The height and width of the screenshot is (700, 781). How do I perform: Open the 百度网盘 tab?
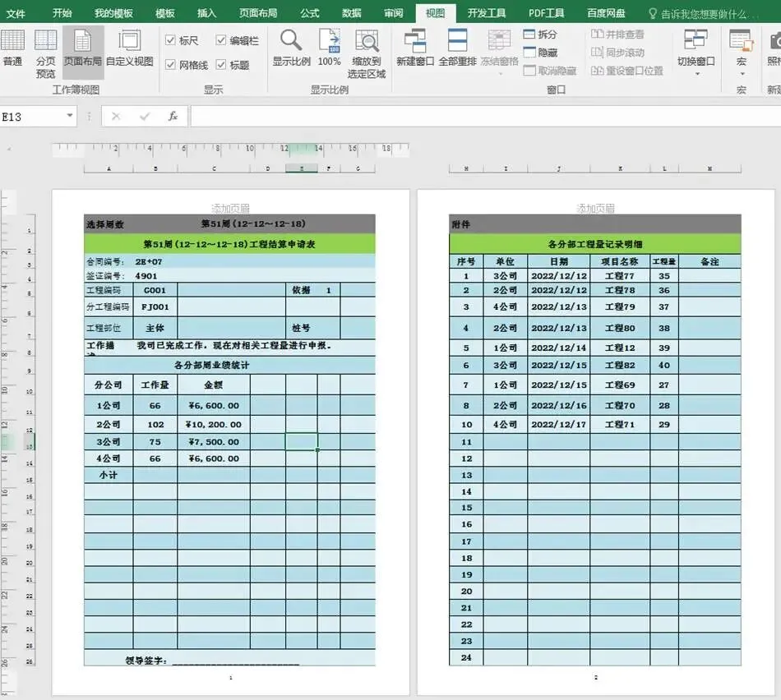pyautogui.click(x=606, y=13)
